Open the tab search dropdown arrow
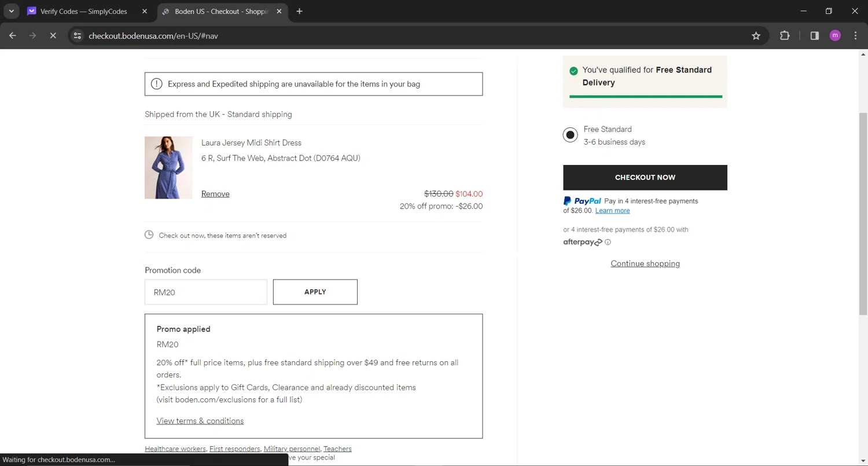This screenshot has width=868, height=466. (11, 11)
